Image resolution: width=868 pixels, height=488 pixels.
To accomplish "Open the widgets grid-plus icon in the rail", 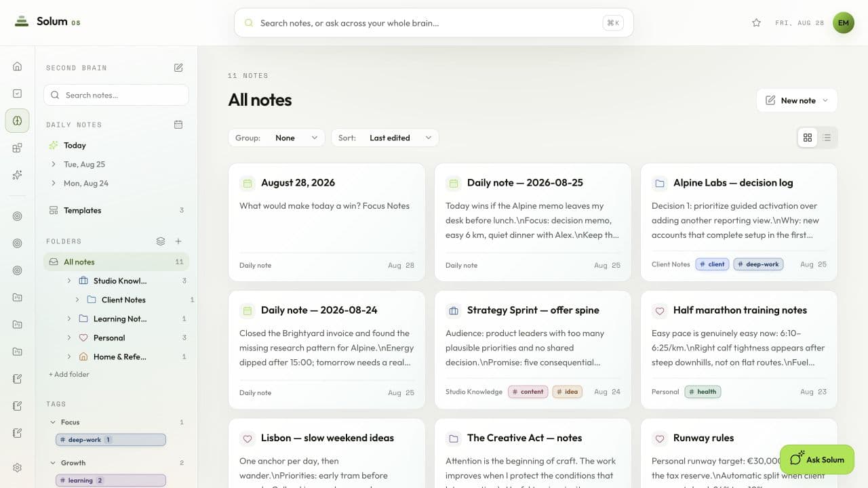I will pyautogui.click(x=17, y=148).
